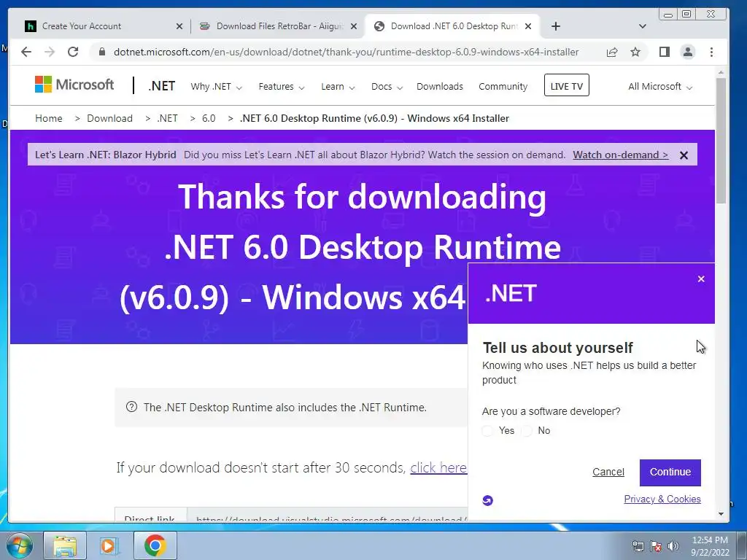Click the purple swirl logo in survey footer

pos(487,500)
